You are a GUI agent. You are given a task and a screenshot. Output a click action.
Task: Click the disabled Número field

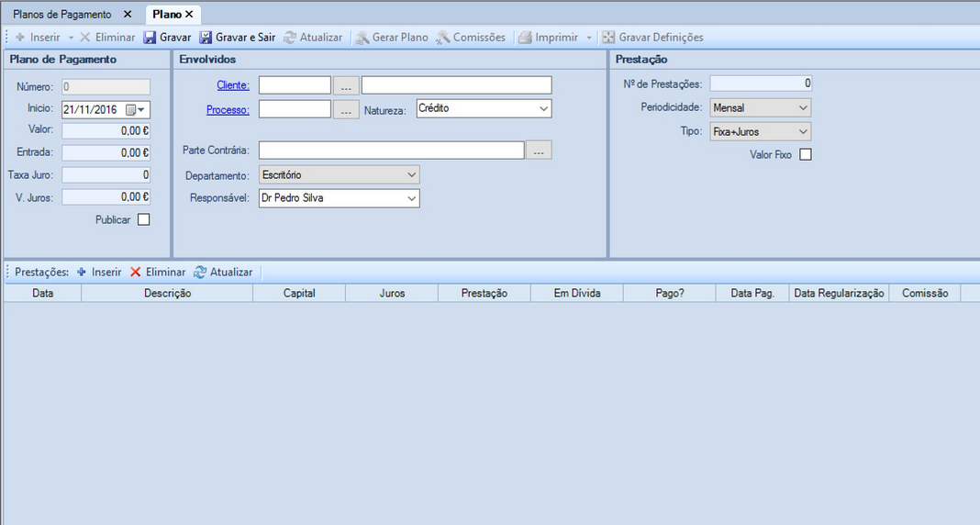(106, 87)
